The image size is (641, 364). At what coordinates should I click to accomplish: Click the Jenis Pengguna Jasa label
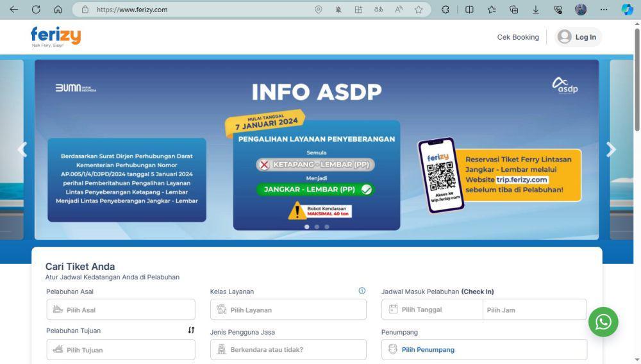[x=242, y=332]
